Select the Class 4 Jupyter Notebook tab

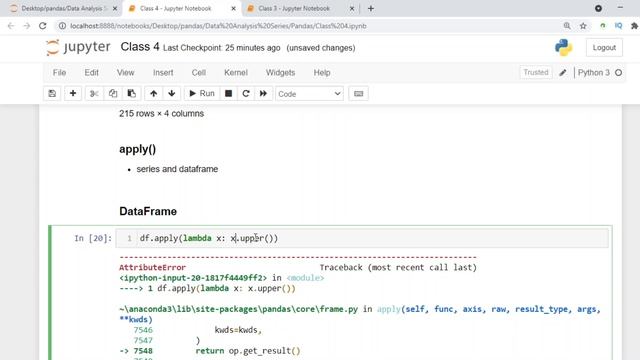pos(176,8)
